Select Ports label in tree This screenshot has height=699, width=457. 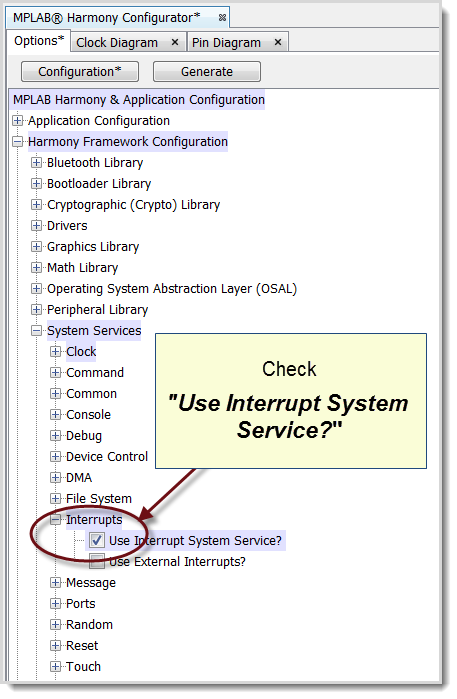(x=81, y=604)
